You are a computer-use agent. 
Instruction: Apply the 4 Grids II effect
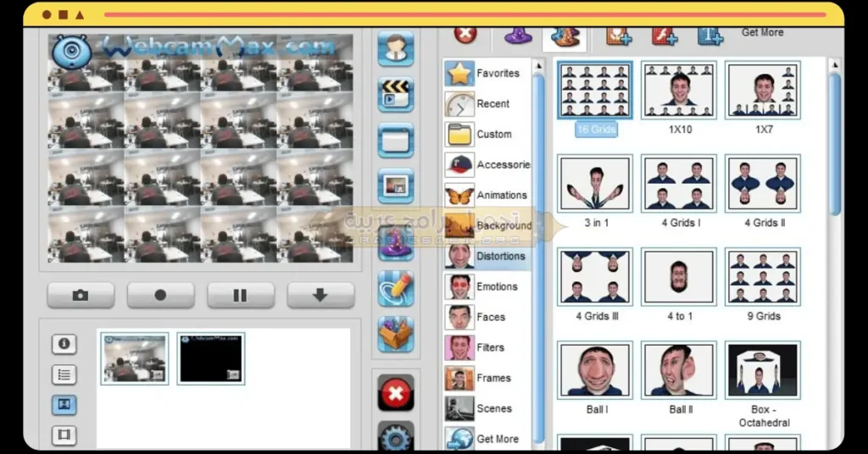point(763,184)
